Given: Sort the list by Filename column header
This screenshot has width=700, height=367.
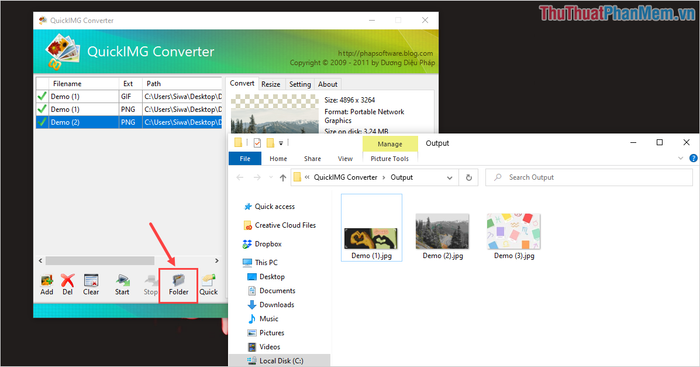Looking at the screenshot, I should click(83, 83).
